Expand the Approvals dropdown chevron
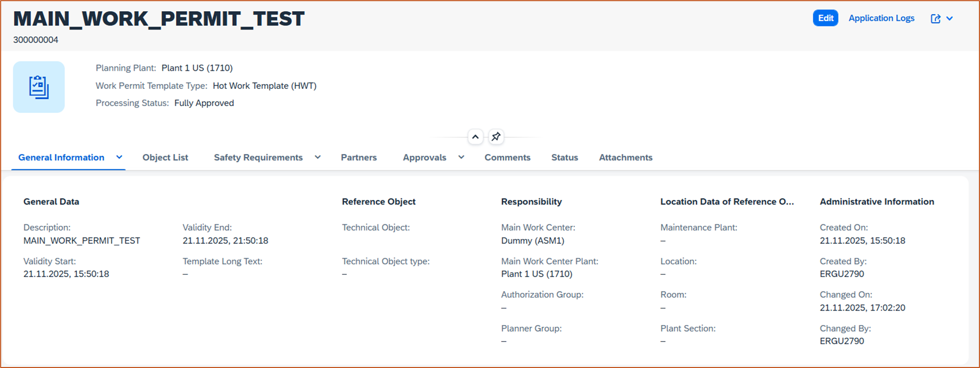This screenshot has height=368, width=980. (x=461, y=157)
